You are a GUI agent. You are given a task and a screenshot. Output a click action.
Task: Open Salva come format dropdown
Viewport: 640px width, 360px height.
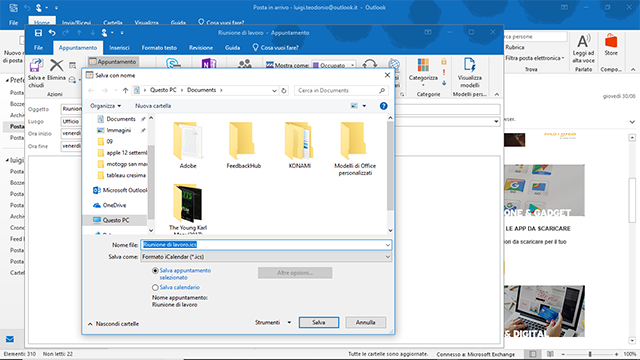266,257
